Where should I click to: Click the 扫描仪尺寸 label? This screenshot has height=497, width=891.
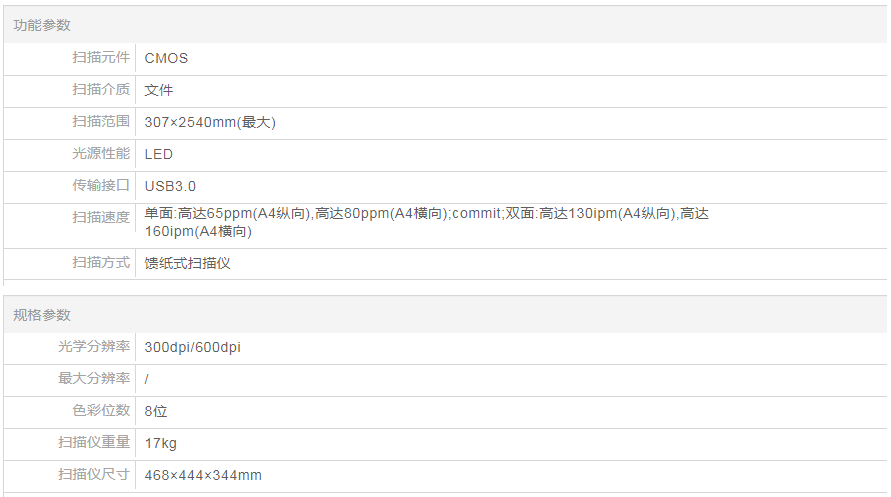point(94,474)
